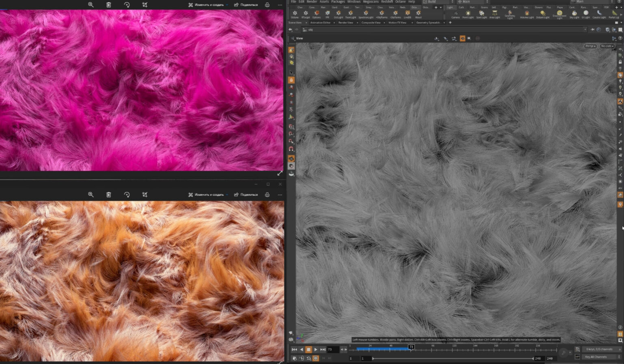The image size is (624, 364).
Task: Create a Sky Light from the shelf
Action: pyautogui.click(x=574, y=15)
